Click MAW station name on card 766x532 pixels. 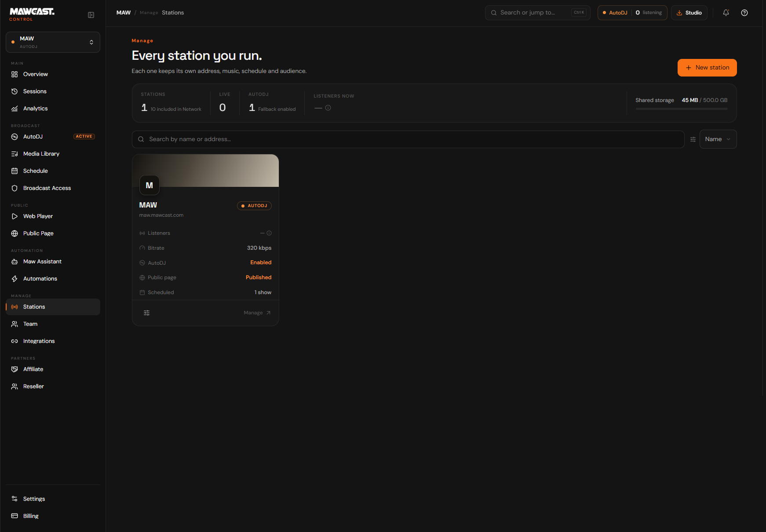coord(148,205)
